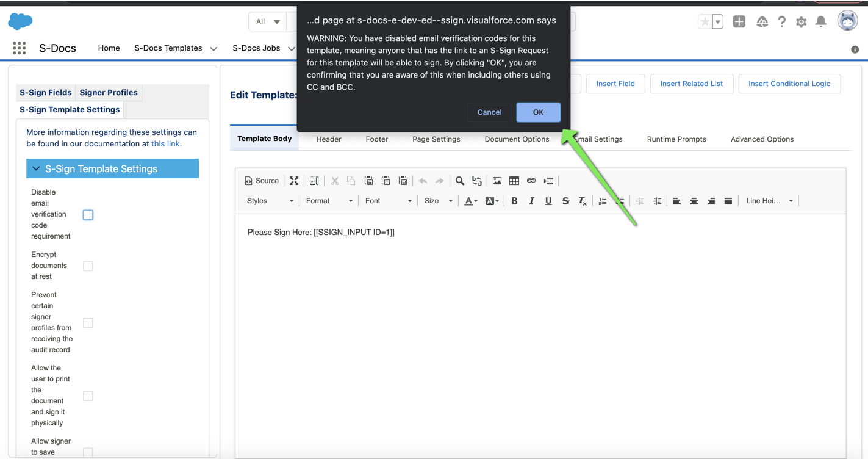868x459 pixels.
Task: Open the Font dropdown
Action: [388, 201]
